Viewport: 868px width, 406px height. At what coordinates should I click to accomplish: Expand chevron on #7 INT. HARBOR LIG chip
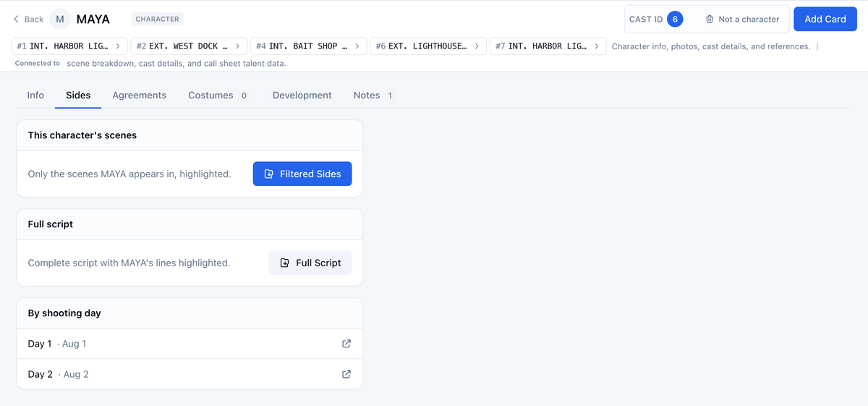coord(597,46)
